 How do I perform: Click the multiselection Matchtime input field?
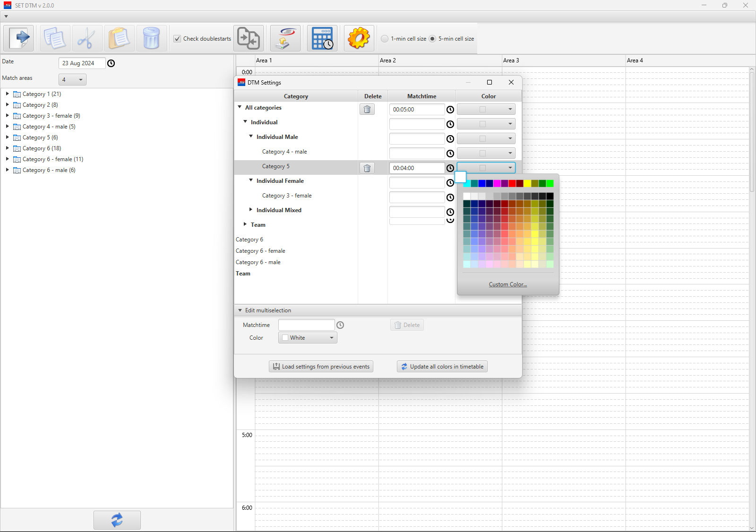point(306,325)
